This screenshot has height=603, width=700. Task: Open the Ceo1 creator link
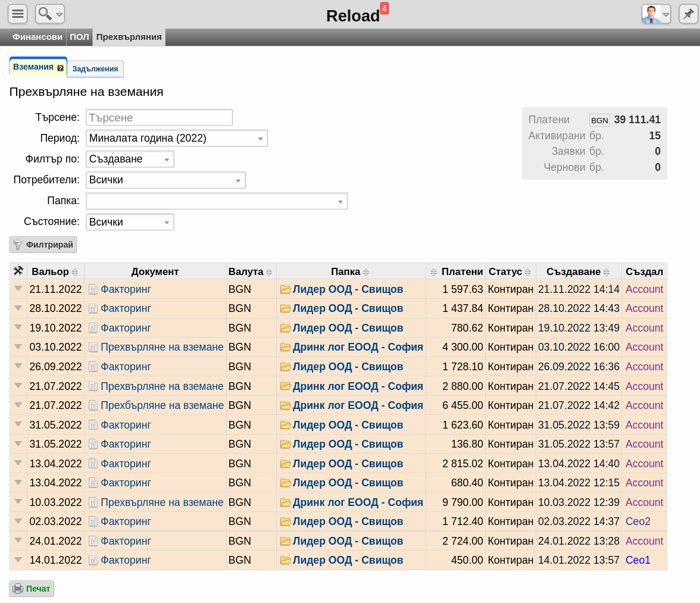click(637, 560)
